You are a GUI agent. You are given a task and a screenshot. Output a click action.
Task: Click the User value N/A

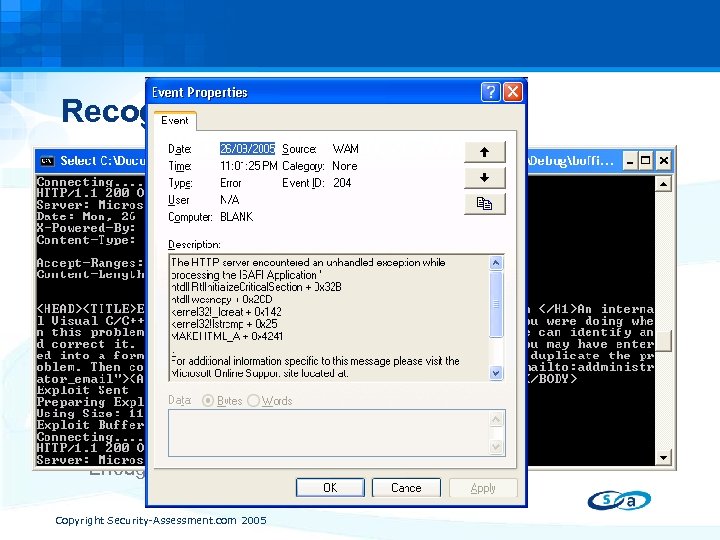(x=230, y=200)
